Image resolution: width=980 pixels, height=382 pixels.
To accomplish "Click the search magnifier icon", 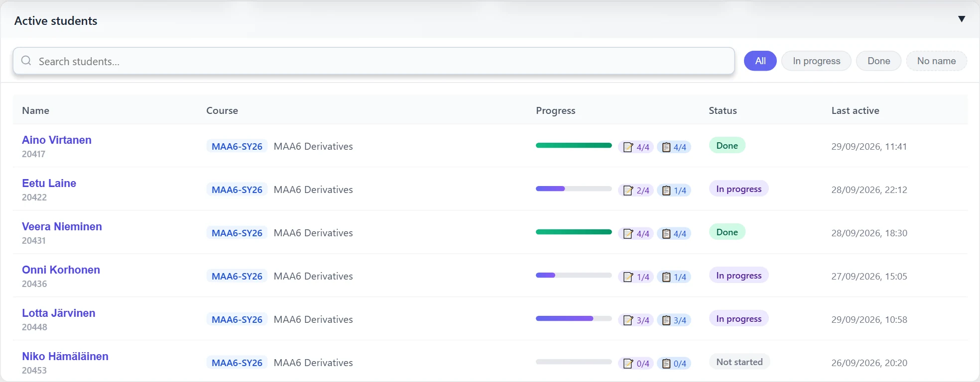I will [26, 61].
